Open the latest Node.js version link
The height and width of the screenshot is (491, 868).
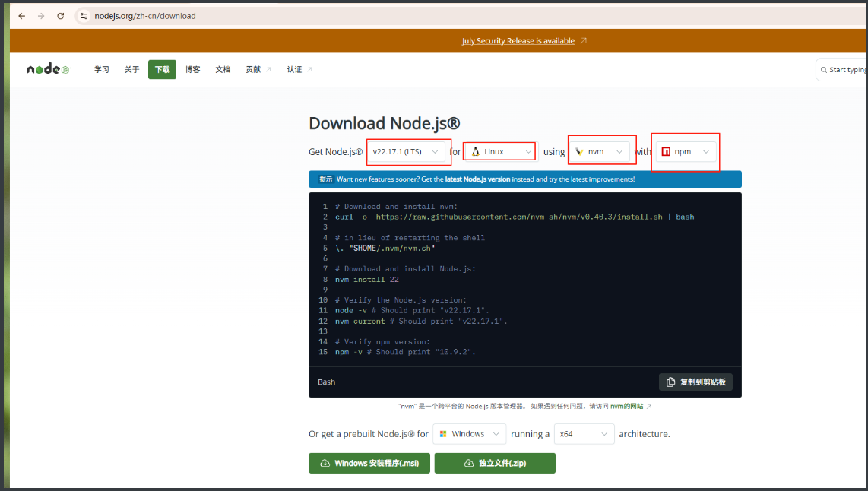click(x=478, y=179)
